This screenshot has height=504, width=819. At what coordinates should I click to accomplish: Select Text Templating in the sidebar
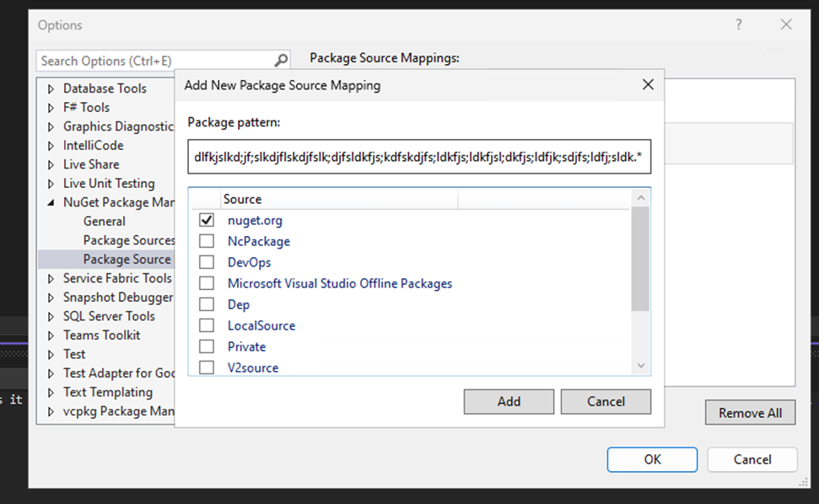[x=108, y=392]
